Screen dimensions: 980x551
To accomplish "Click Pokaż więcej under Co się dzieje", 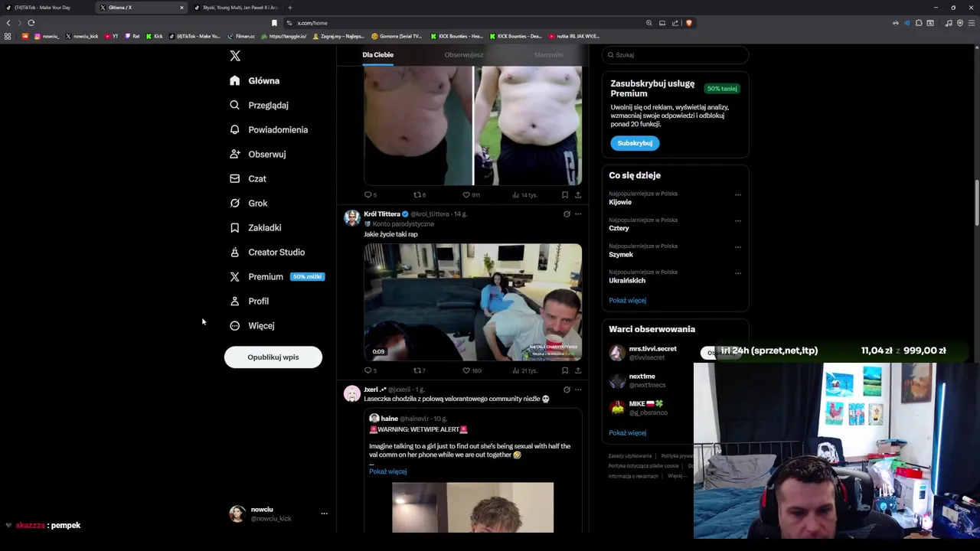I will pyautogui.click(x=627, y=301).
